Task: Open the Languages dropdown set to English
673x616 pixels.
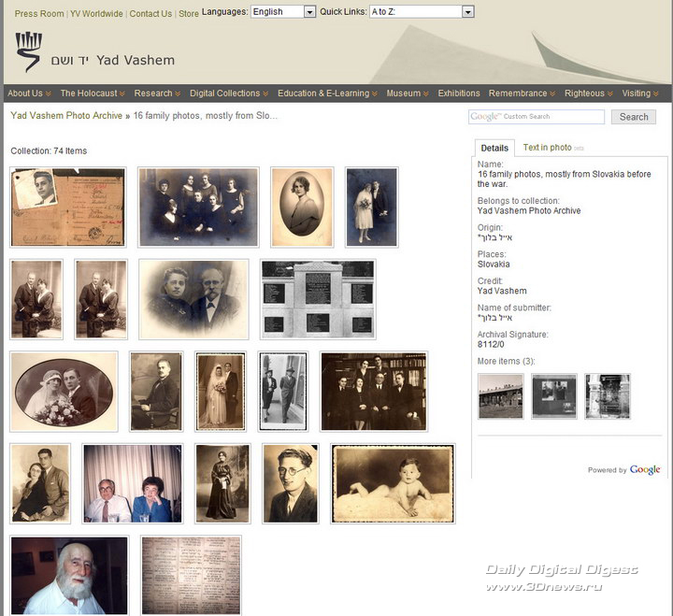Action: click(x=284, y=12)
